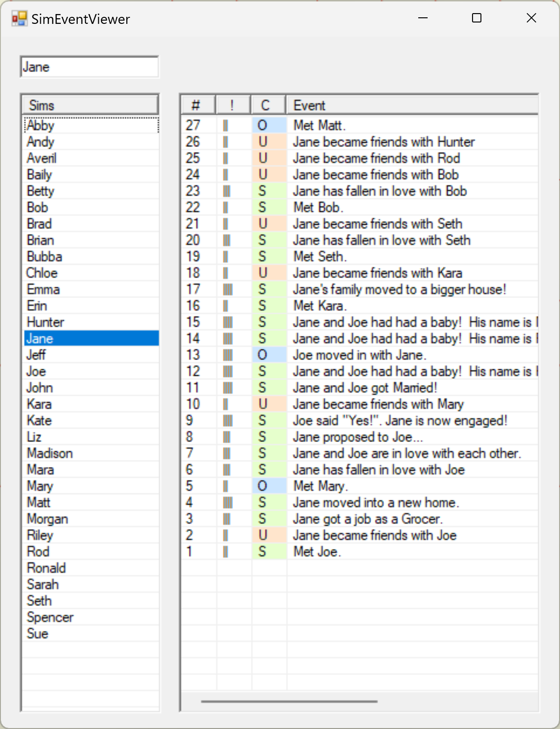Screen dimensions: 560x729
Task: Select Morgan in the Sims list
Action: pyautogui.click(x=91, y=518)
